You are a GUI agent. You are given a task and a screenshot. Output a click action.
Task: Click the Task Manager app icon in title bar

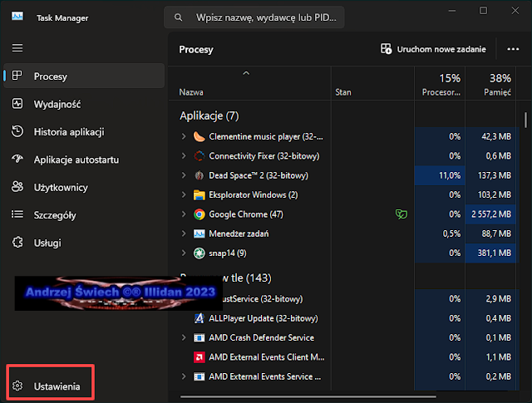[x=17, y=16]
